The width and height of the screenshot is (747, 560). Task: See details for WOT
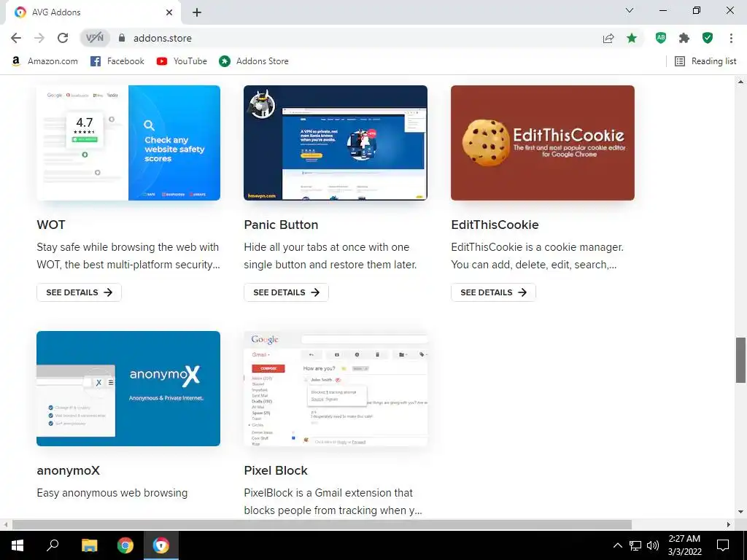pos(79,292)
